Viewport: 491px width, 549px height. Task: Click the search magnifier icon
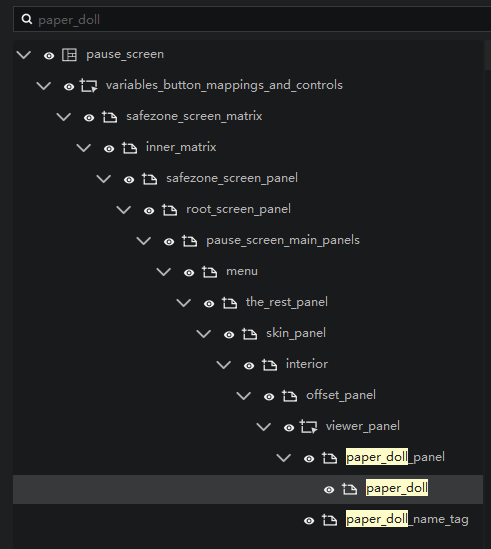27,19
